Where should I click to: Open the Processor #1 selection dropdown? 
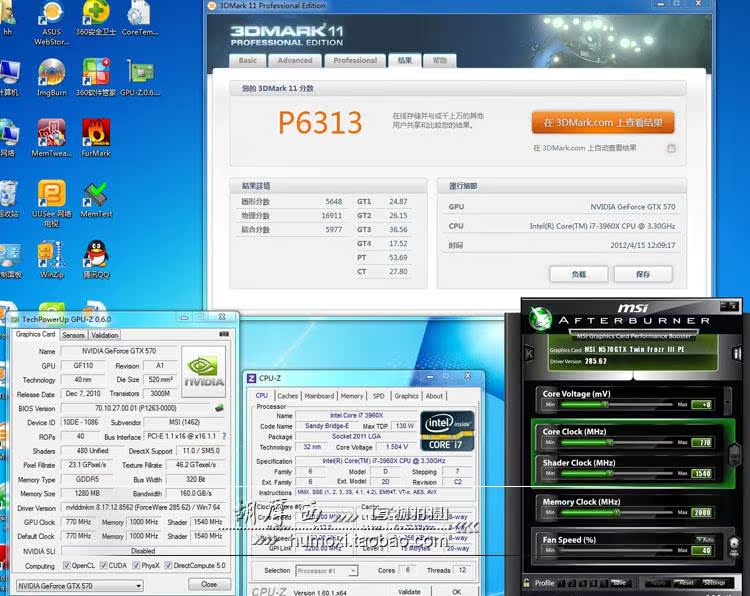pos(327,570)
